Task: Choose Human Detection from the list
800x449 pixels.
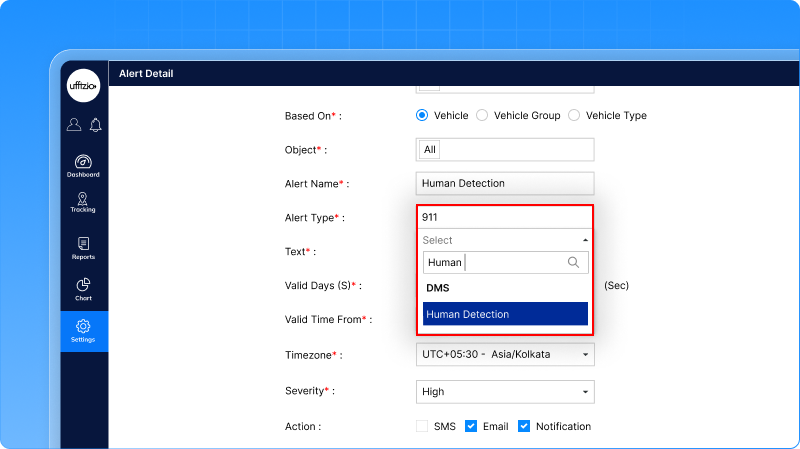Action: pyautogui.click(x=505, y=314)
